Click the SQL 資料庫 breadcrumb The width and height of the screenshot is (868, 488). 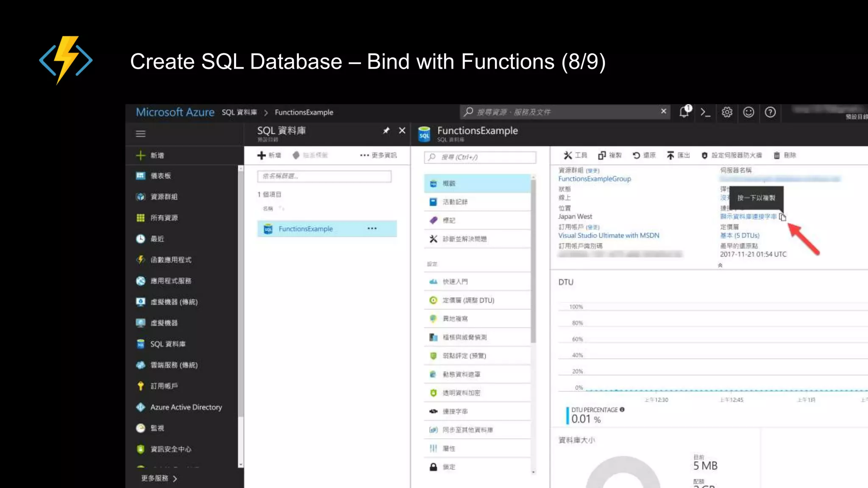(x=239, y=112)
